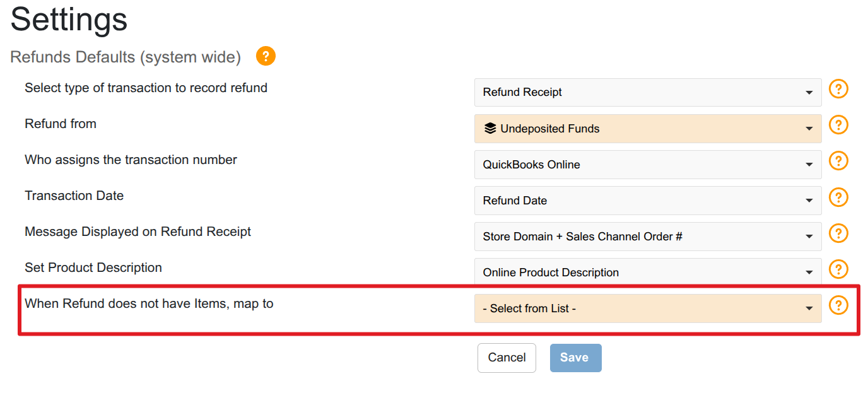The image size is (868, 393).
Task: Save the refund default settings
Action: coord(575,358)
